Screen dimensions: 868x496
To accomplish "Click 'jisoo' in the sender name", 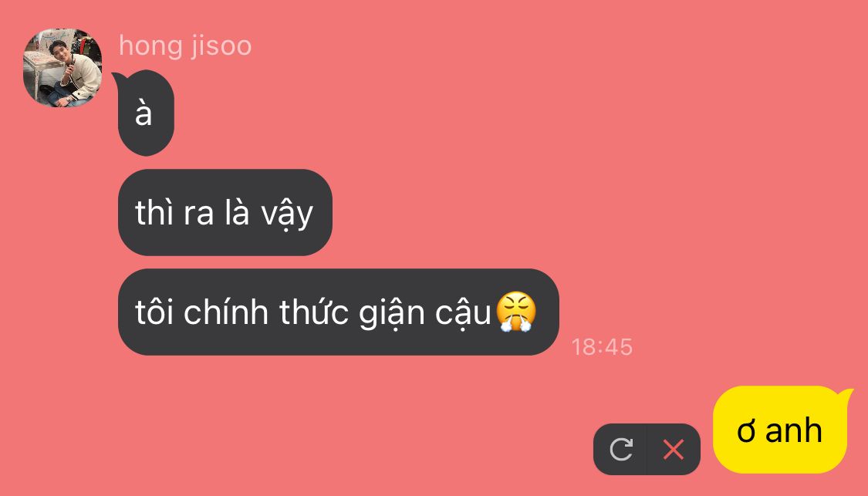I will click(x=222, y=47).
